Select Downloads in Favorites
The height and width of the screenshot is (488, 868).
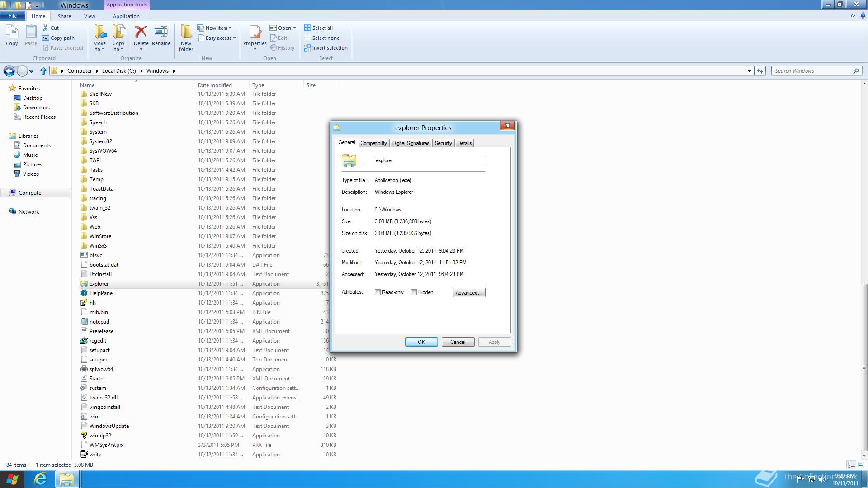(36, 108)
